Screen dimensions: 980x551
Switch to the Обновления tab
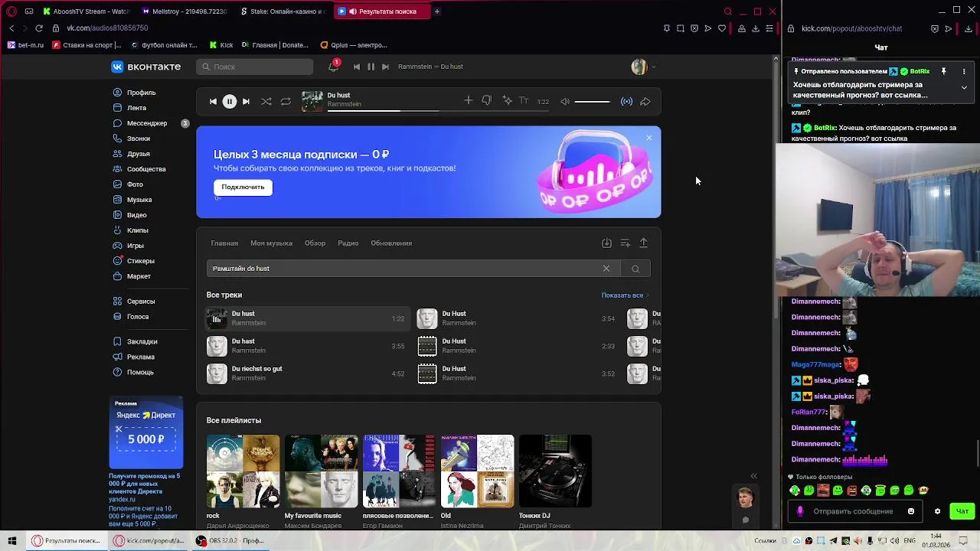point(391,243)
